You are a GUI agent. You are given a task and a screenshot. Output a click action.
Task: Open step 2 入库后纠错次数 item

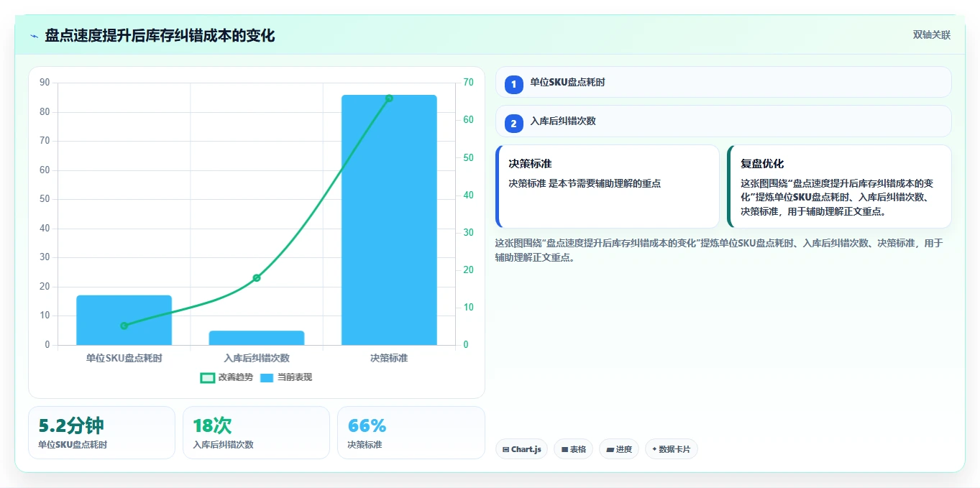723,121
